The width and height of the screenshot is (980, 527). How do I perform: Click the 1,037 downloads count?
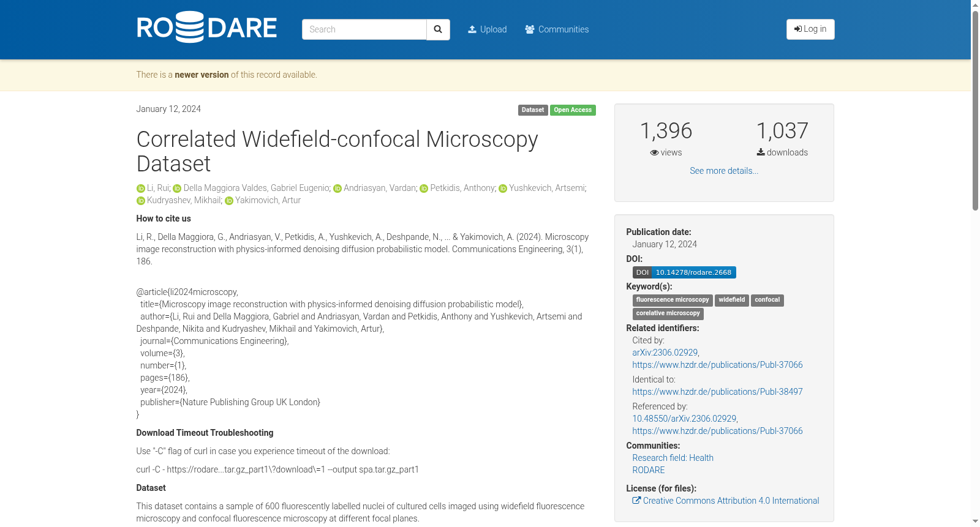[x=782, y=130]
